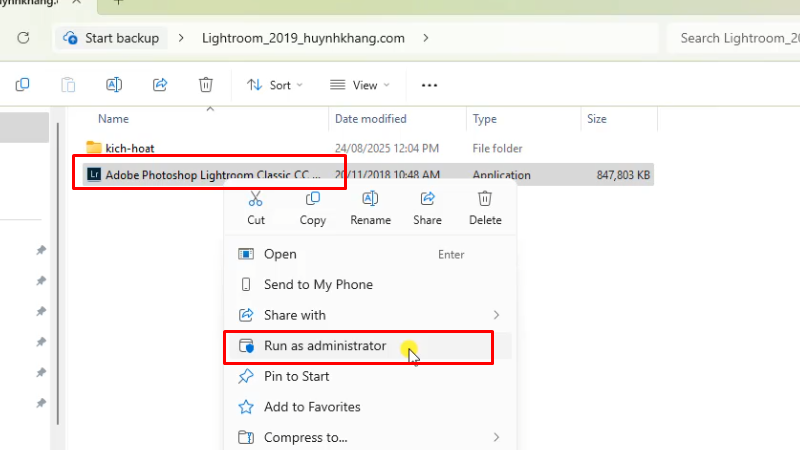
Task: Click the Refresh icon in address bar
Action: coord(23,38)
